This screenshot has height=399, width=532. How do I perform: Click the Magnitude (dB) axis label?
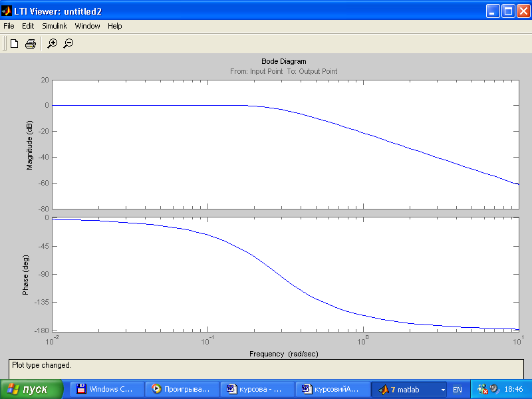click(x=29, y=145)
